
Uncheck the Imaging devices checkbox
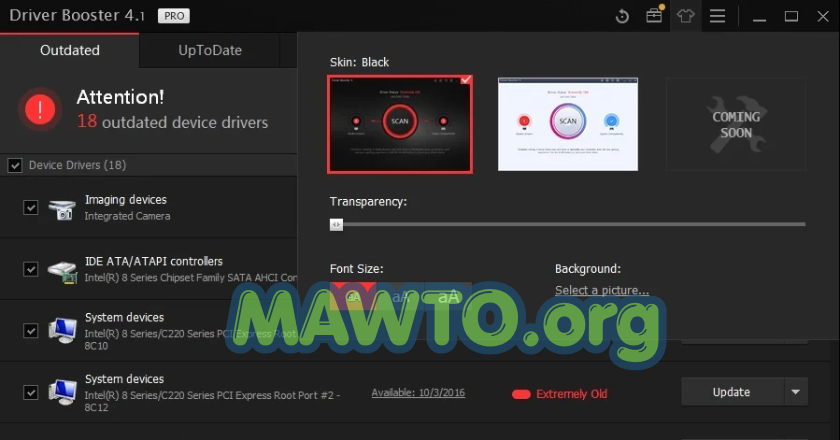[x=31, y=207]
